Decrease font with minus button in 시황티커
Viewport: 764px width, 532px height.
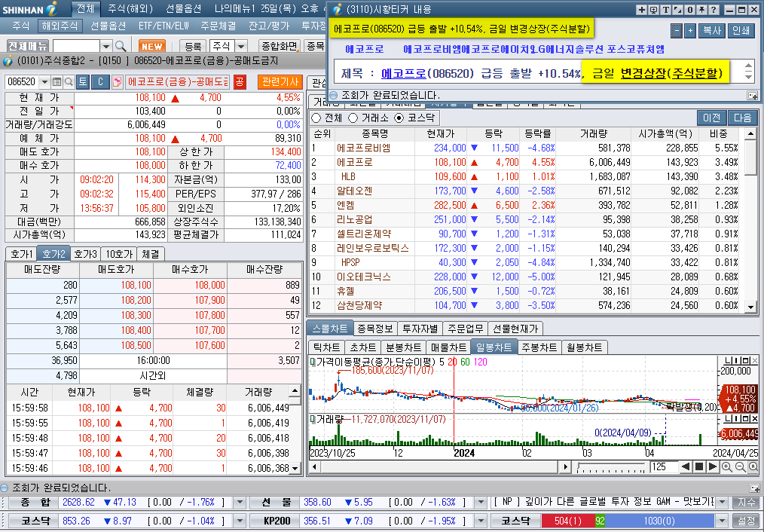677,31
